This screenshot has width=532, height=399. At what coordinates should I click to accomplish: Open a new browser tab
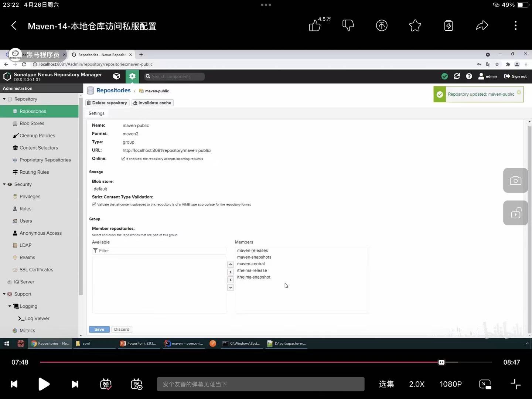pos(141,55)
